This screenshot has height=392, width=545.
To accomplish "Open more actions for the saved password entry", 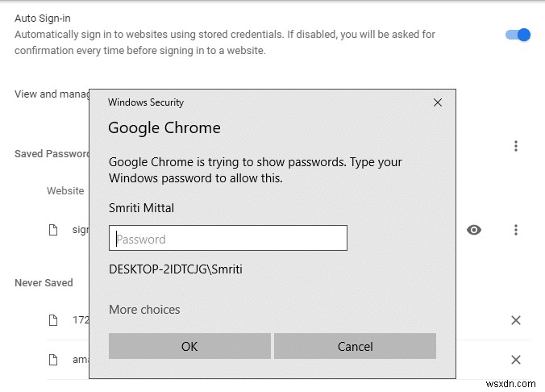I will 516,230.
